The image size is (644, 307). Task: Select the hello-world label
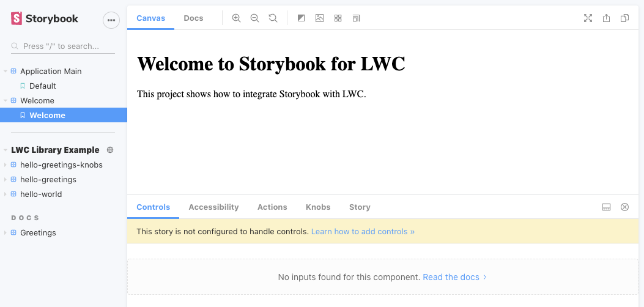point(41,194)
